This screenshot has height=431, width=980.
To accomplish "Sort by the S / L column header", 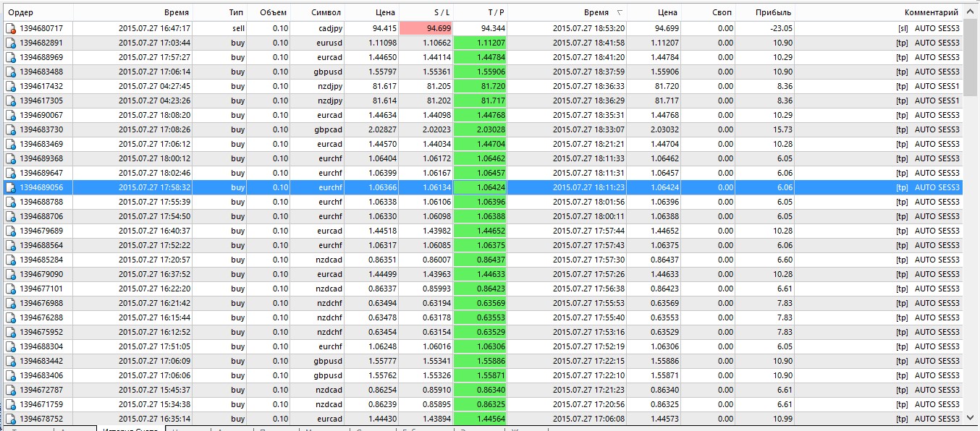I will pyautogui.click(x=426, y=13).
